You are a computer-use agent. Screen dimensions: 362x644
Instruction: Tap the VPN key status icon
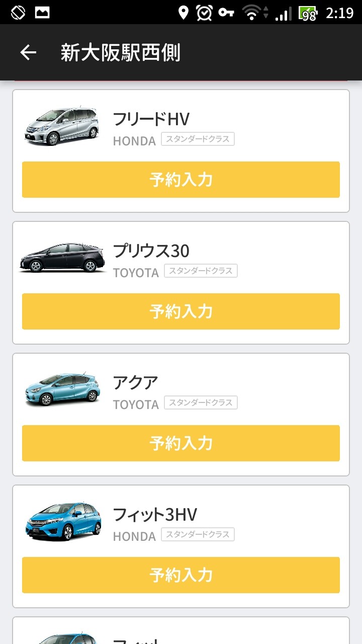pyautogui.click(x=226, y=13)
